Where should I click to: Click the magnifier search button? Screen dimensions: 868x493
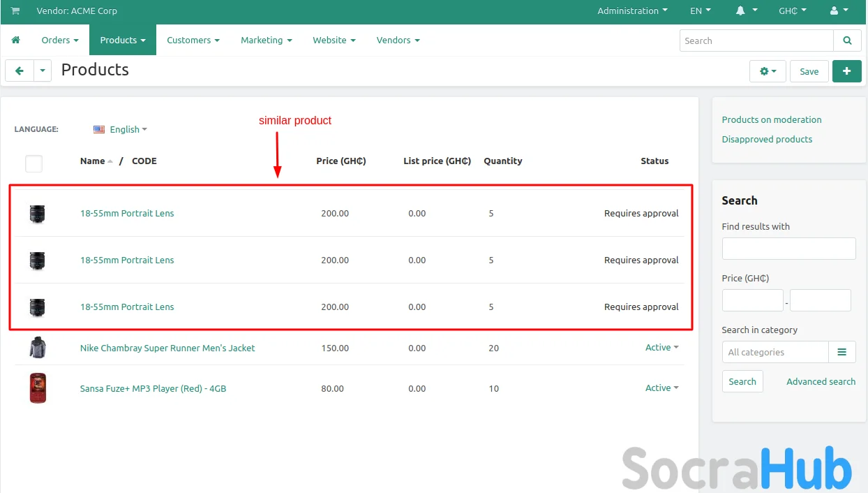tap(847, 41)
